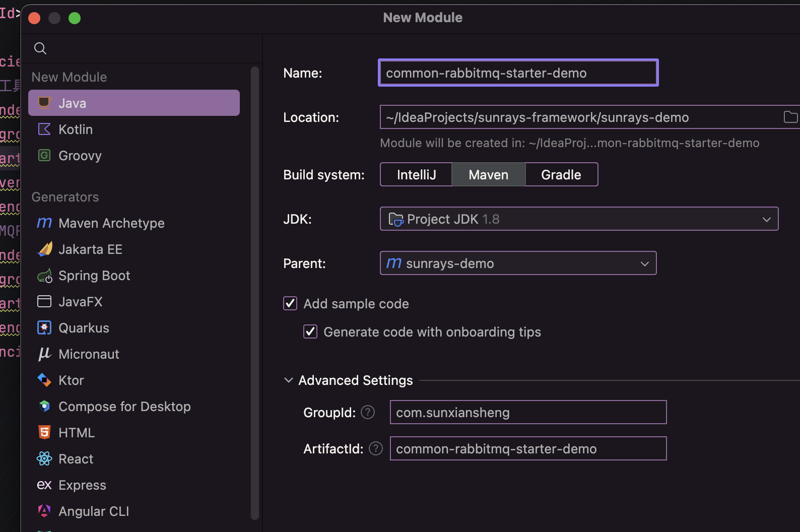
Task: Select the Micronaut generator entry
Action: tap(134, 354)
